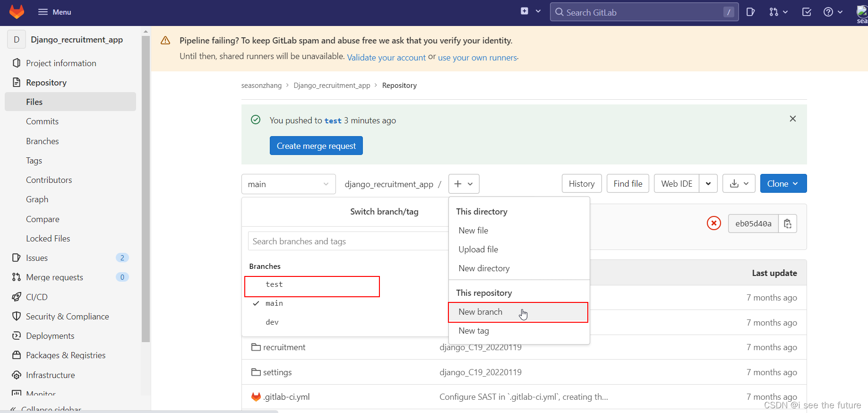This screenshot has height=413, width=868.
Task: Open merge requests icon in top bar
Action: click(778, 12)
